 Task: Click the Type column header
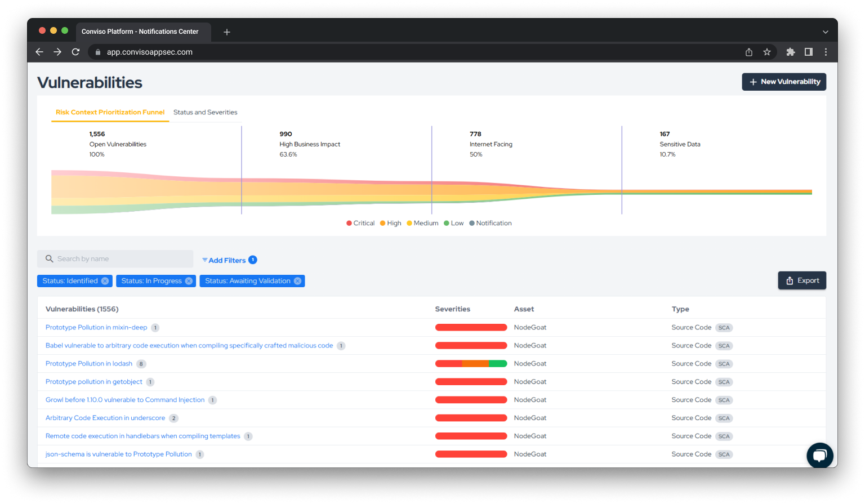[680, 309]
